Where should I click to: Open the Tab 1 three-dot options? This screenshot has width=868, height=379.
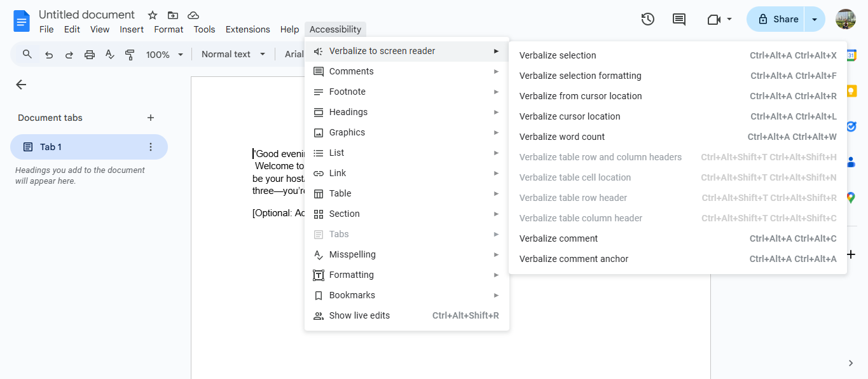click(151, 147)
